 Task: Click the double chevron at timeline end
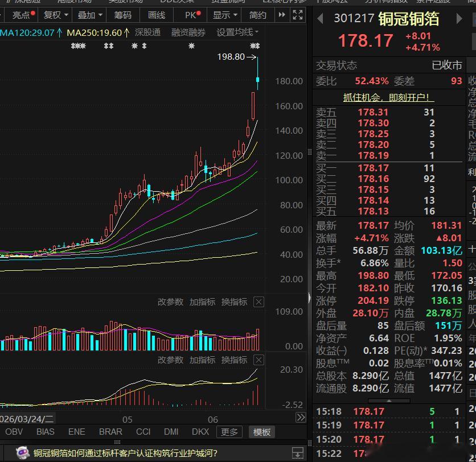pyautogui.click(x=301, y=418)
